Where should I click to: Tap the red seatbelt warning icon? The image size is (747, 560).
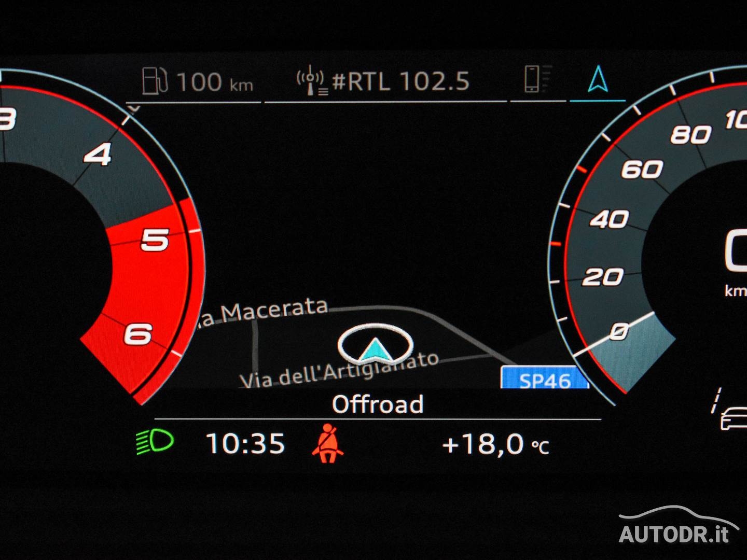(x=327, y=443)
